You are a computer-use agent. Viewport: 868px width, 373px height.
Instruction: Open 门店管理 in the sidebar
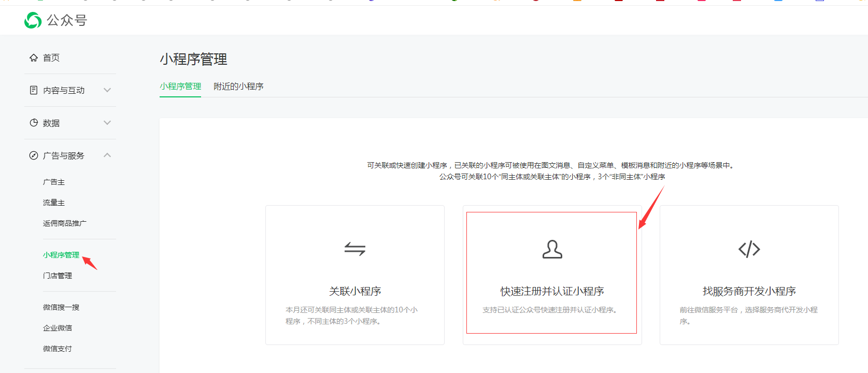[58, 276]
